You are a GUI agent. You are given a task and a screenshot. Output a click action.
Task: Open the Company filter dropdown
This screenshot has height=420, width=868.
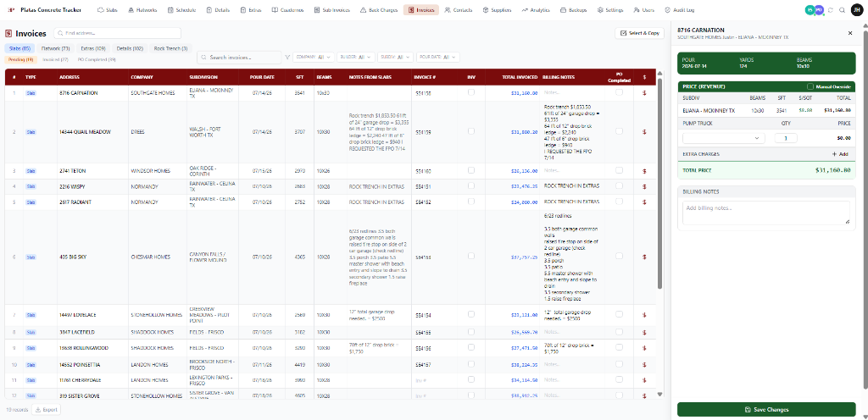314,57
